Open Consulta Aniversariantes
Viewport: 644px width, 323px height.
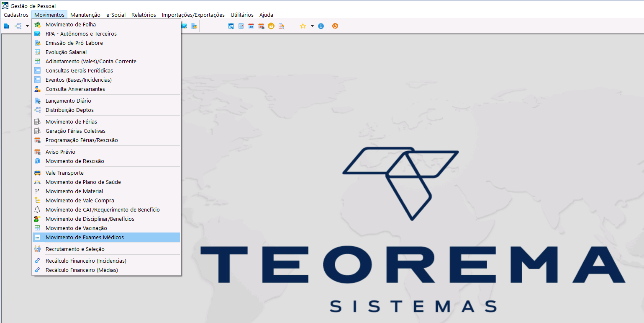(x=106, y=89)
